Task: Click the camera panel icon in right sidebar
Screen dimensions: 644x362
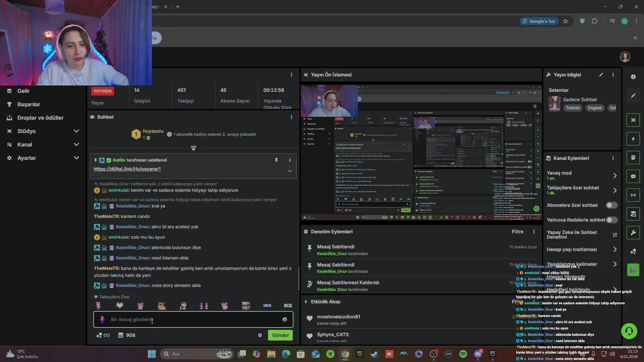Action: coord(633,214)
